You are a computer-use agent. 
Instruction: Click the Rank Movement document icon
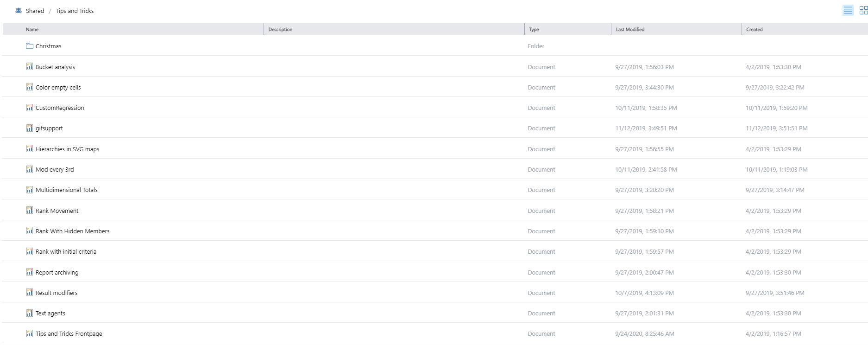coord(30,210)
